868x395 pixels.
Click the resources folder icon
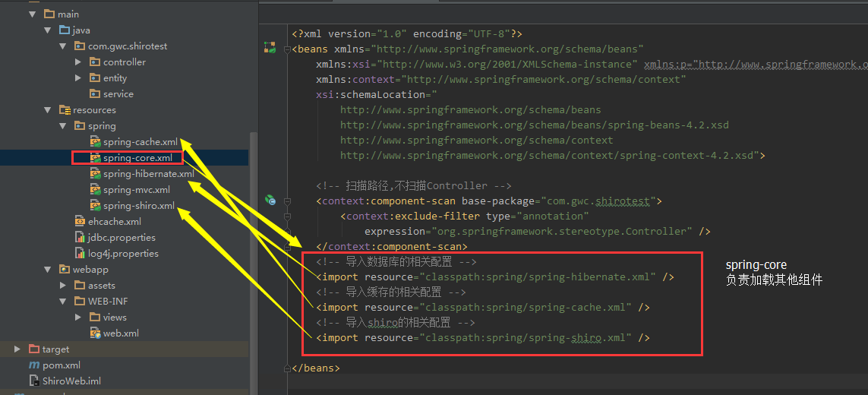[65, 109]
